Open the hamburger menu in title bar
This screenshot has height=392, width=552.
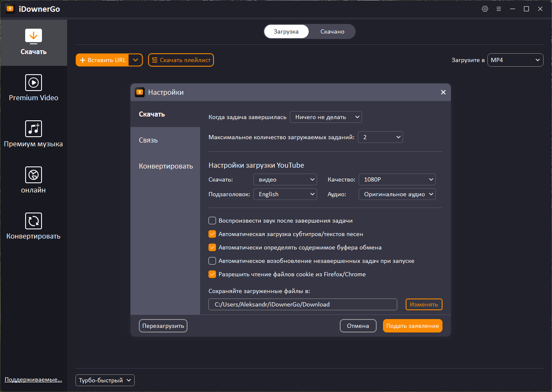[x=499, y=9]
